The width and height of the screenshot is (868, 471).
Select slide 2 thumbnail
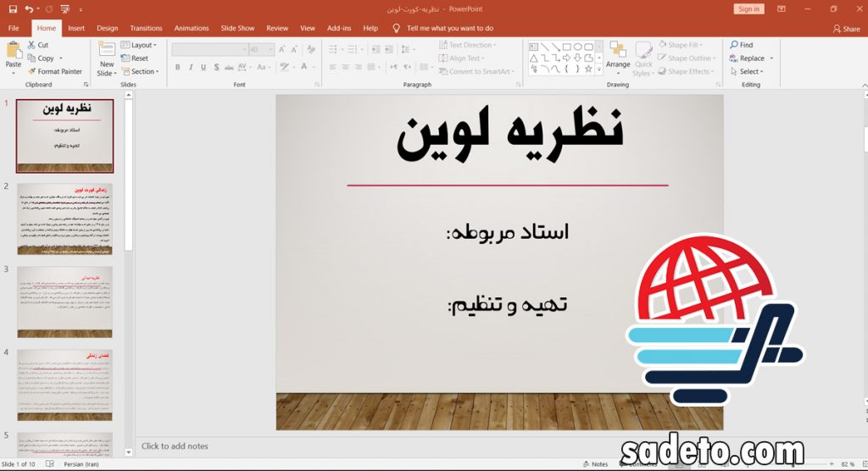64,219
